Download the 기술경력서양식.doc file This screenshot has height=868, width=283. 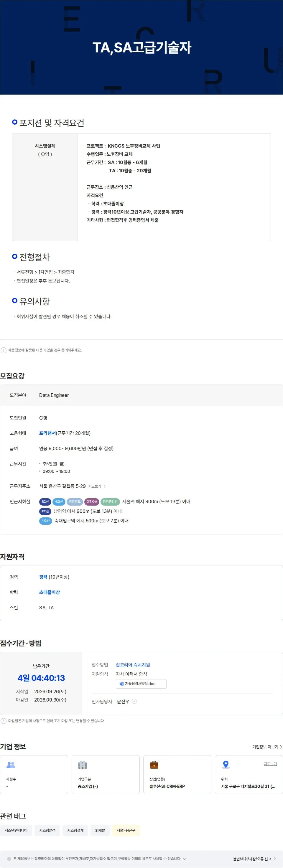pos(141,684)
